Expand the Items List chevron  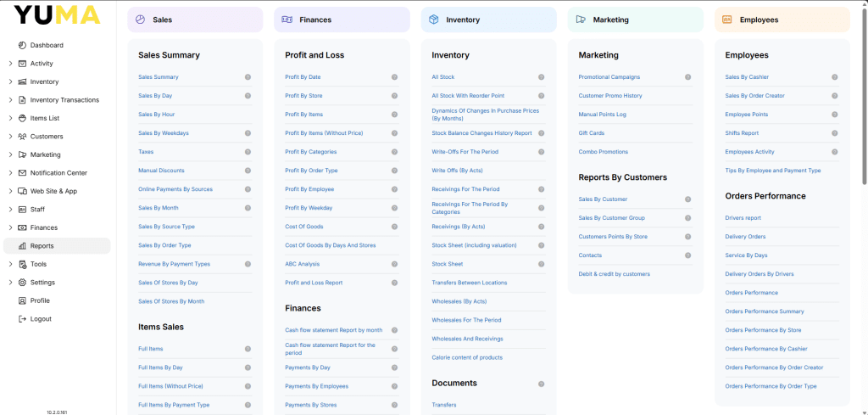[x=10, y=119]
